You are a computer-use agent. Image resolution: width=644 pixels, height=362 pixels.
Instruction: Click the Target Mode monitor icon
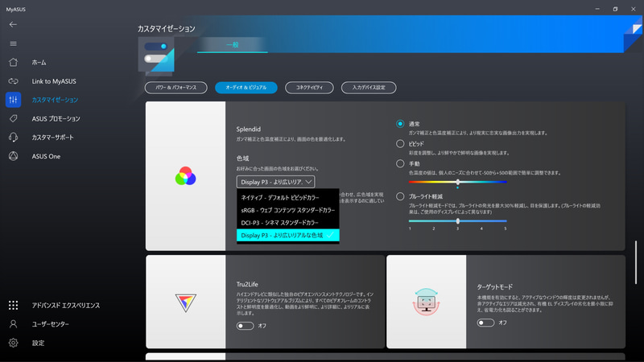tap(427, 302)
